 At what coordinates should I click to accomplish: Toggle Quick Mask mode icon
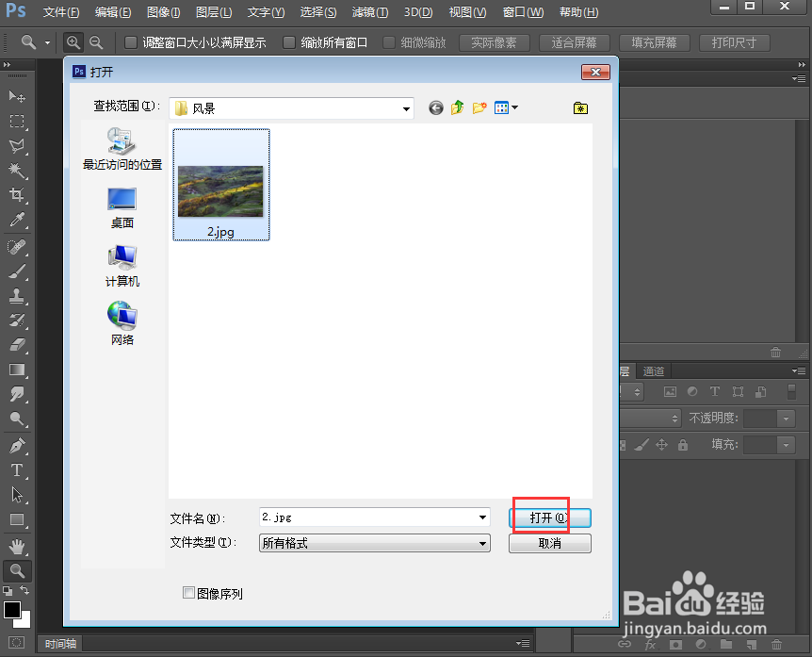17,643
